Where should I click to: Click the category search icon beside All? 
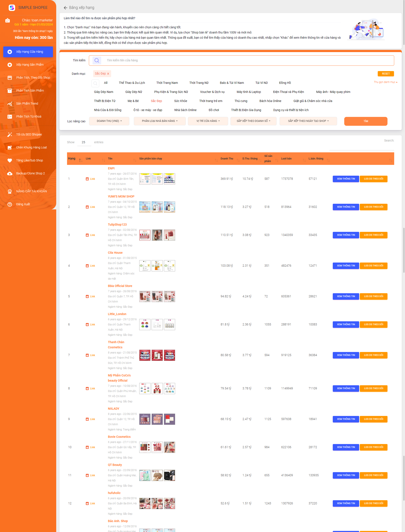pyautogui.click(x=95, y=83)
